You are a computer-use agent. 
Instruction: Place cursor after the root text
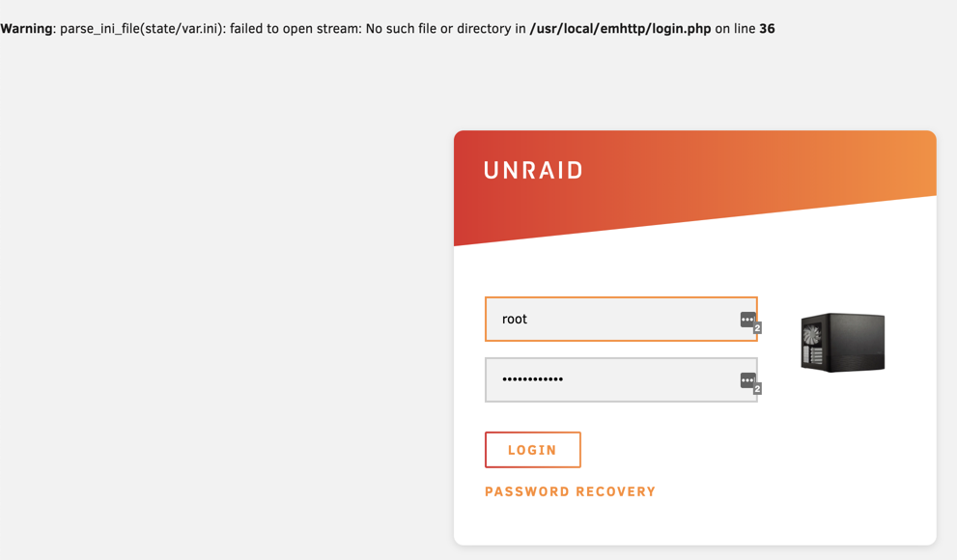coord(528,319)
